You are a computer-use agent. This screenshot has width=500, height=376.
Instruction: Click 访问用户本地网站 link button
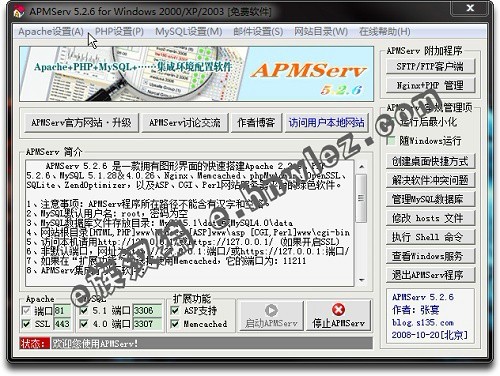point(326,123)
